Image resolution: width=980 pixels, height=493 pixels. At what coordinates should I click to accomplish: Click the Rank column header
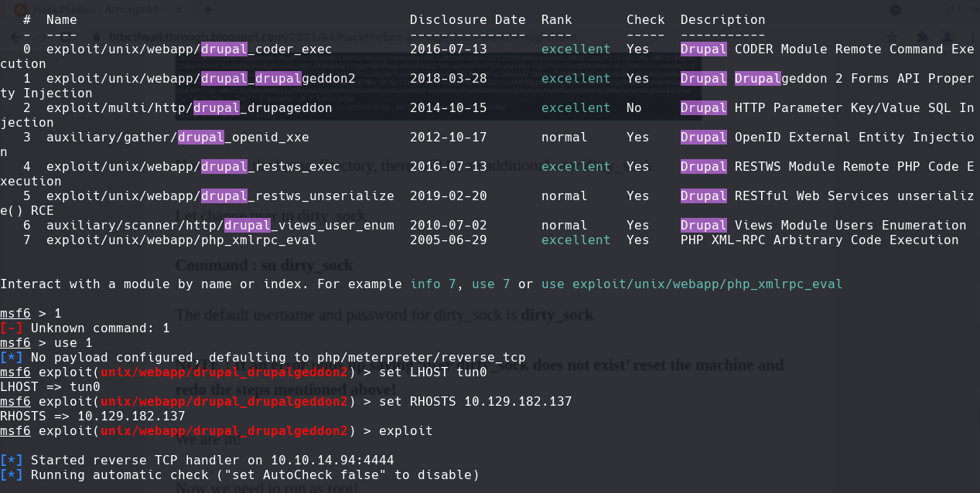click(557, 20)
